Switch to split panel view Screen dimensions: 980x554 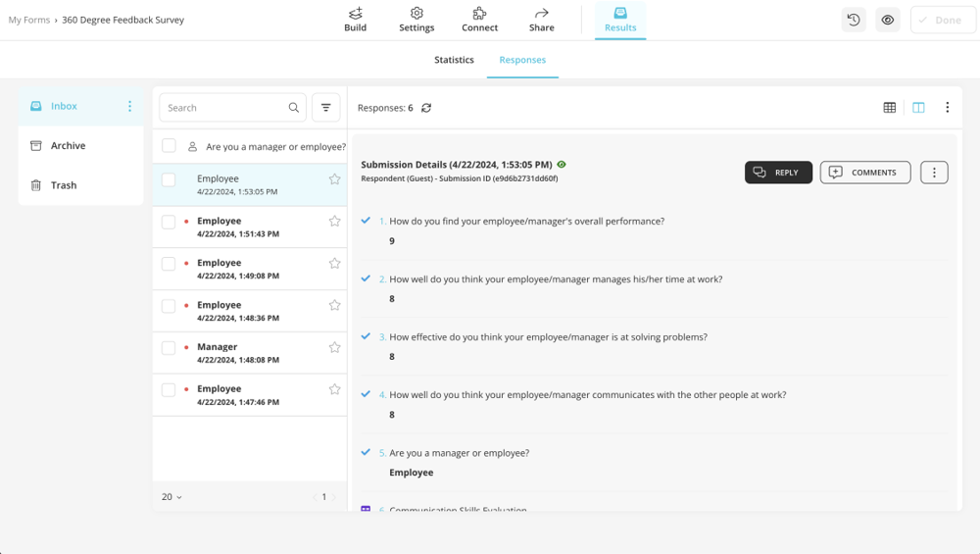coord(918,108)
